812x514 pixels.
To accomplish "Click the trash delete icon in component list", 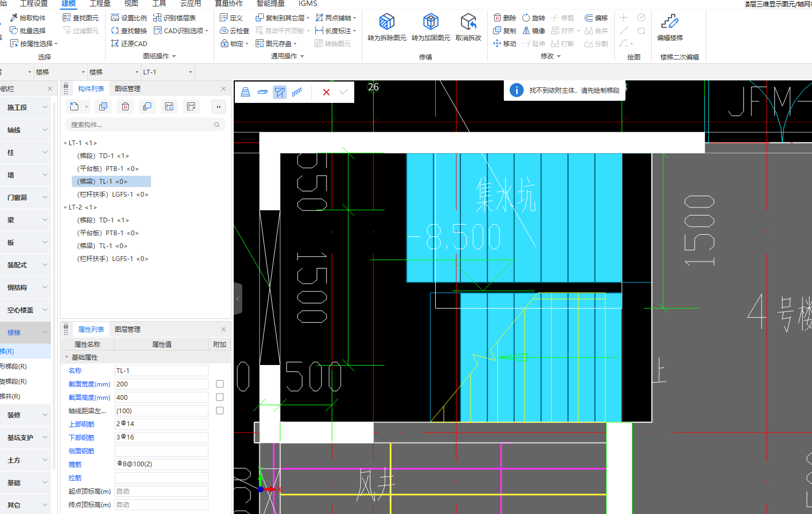I will coord(125,107).
